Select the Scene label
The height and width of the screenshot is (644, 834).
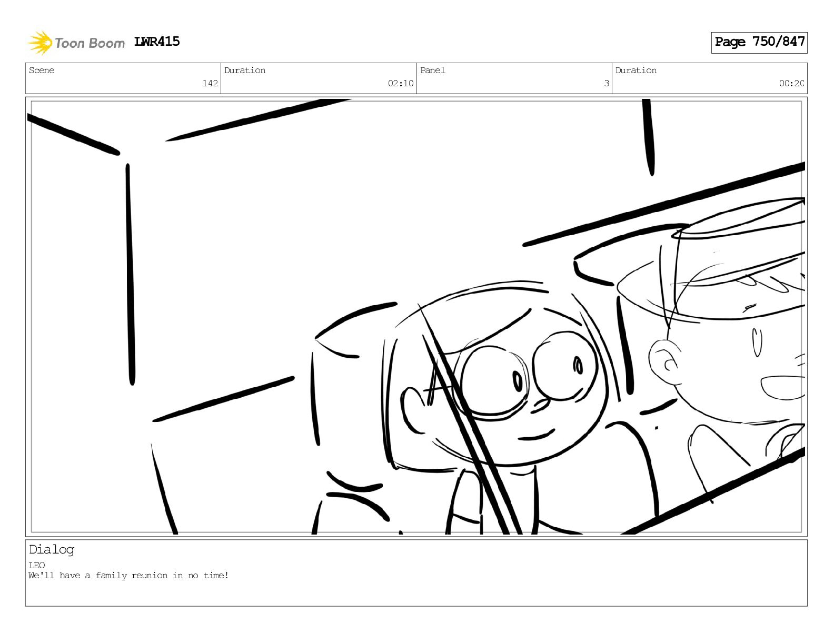tap(42, 71)
